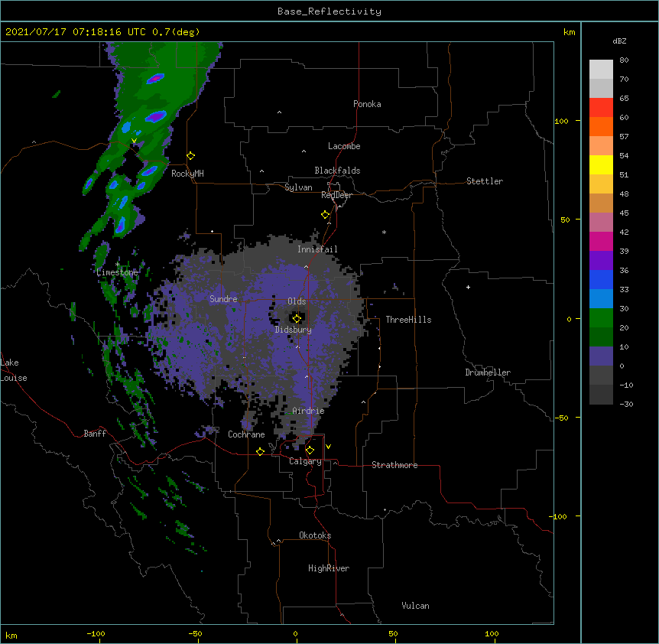Select the orange 57-60 dBZ legend swatch
Image resolution: width=659 pixels, height=644 pixels.
coord(601,126)
